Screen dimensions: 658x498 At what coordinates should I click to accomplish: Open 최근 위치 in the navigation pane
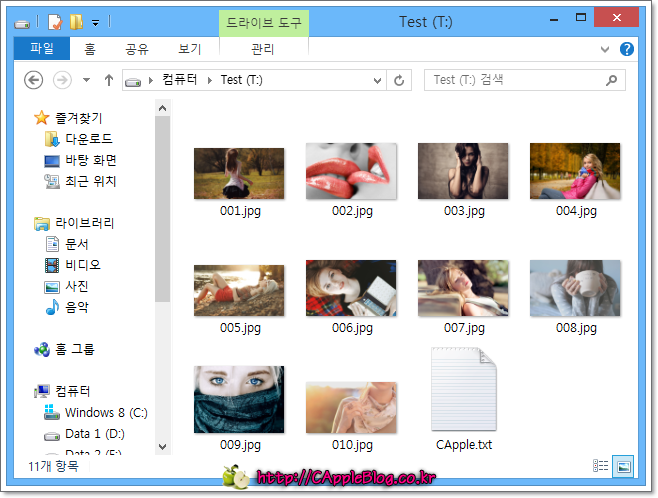point(91,181)
